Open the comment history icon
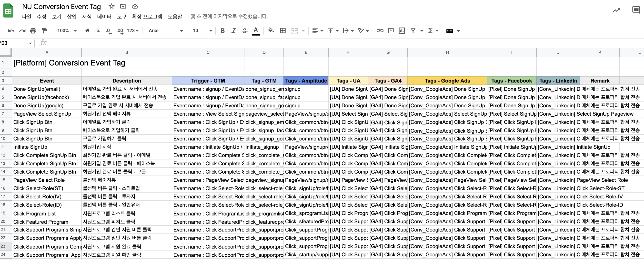 pyautogui.click(x=636, y=10)
